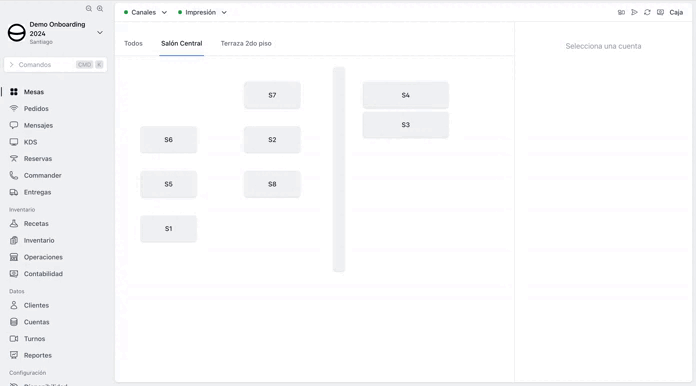Select table S5
Viewport: 696px width, 386px height.
tap(169, 184)
